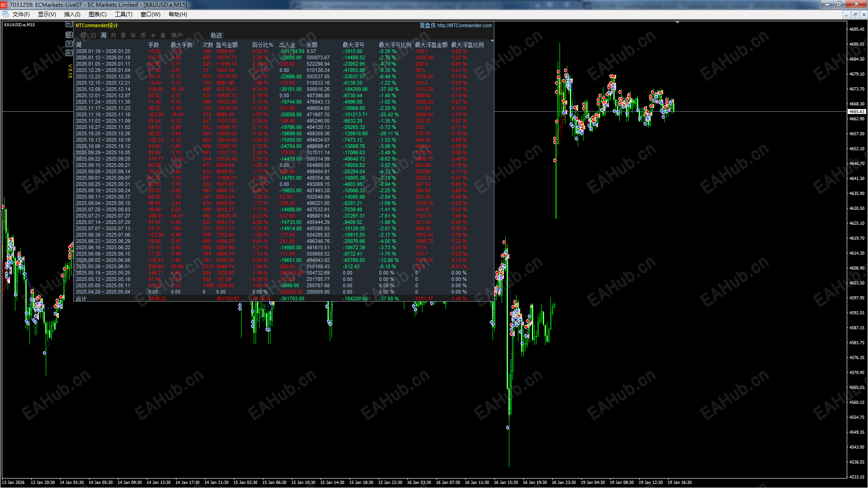Screen dimensions: 868x488
Task: Click the current price tag 4665.63
Action: tap(857, 111)
